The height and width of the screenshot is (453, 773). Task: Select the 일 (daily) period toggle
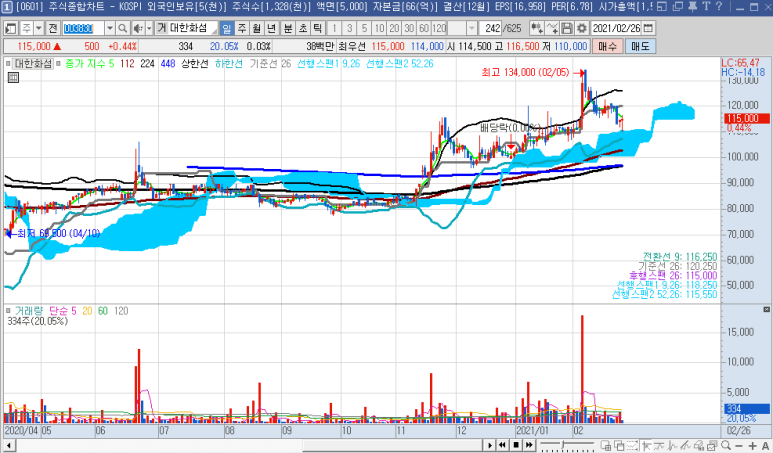pos(228,28)
